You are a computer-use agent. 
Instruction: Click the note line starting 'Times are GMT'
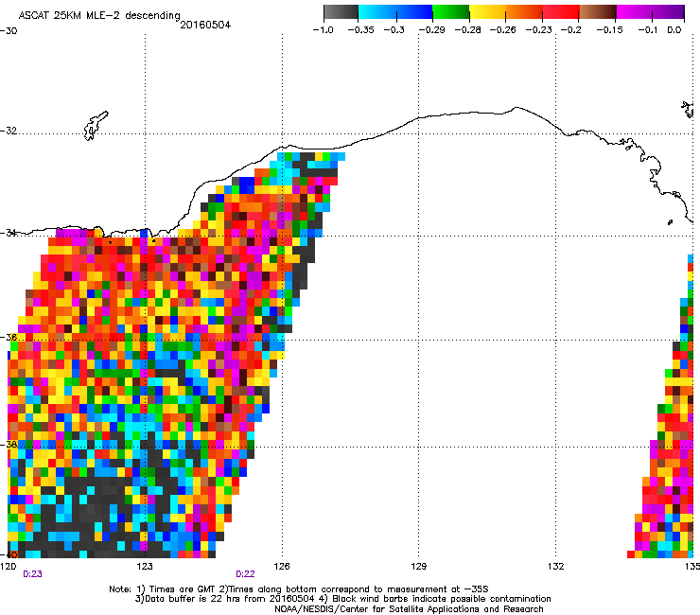[x=299, y=589]
